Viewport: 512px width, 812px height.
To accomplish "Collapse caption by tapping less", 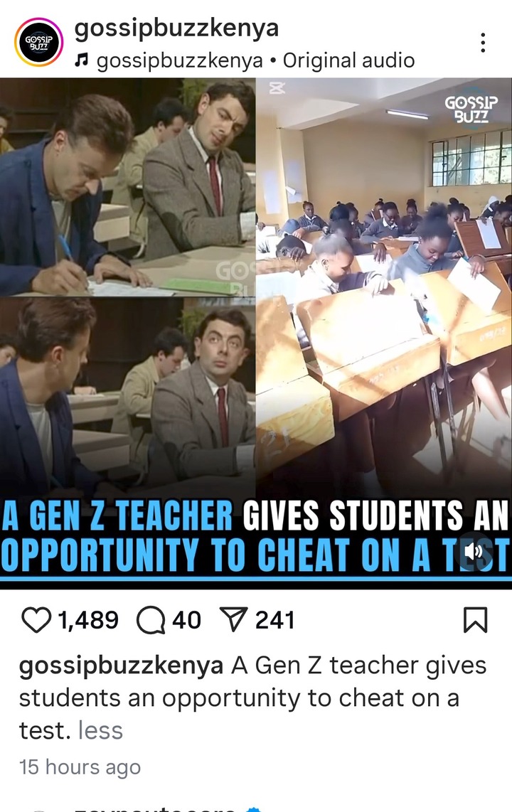I will tap(100, 730).
